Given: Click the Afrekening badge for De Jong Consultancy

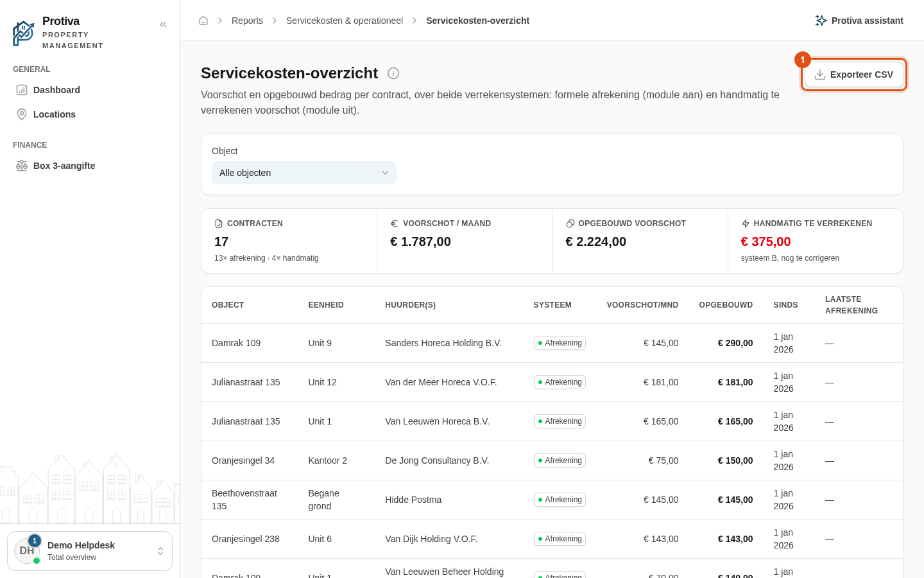Looking at the screenshot, I should pos(560,460).
